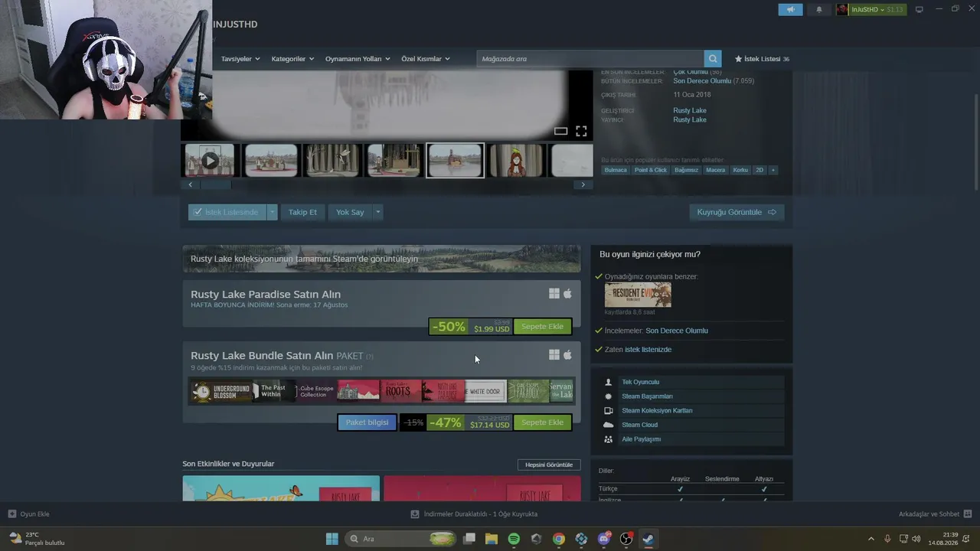Click the Steam taskbar icon
980x551 pixels.
pos(648,539)
